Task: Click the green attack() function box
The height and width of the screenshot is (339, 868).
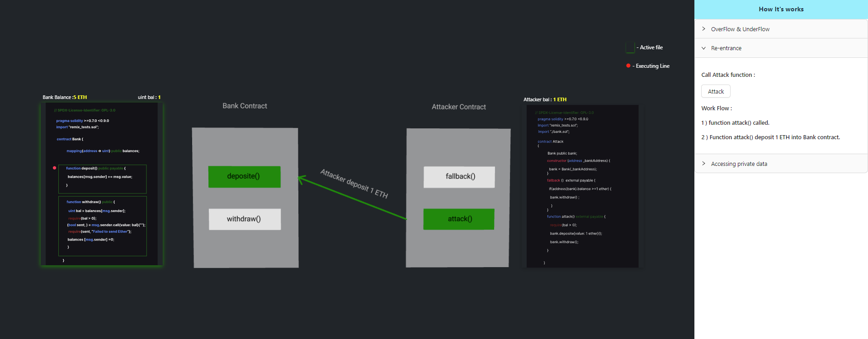Action: (459, 219)
